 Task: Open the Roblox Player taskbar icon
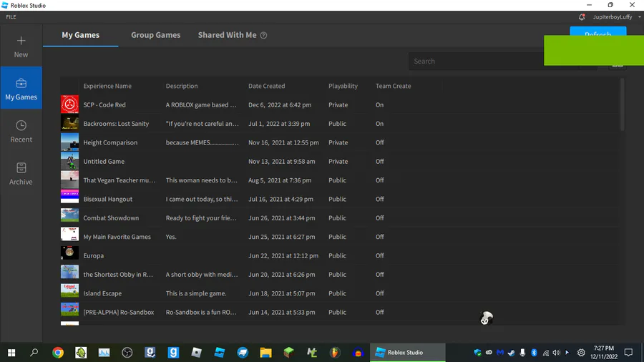(196, 353)
